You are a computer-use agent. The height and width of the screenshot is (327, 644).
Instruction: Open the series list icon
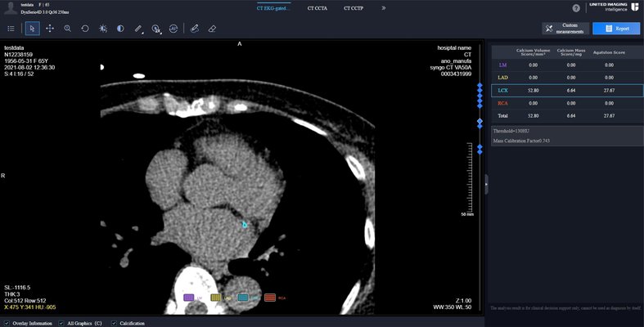pyautogui.click(x=11, y=29)
